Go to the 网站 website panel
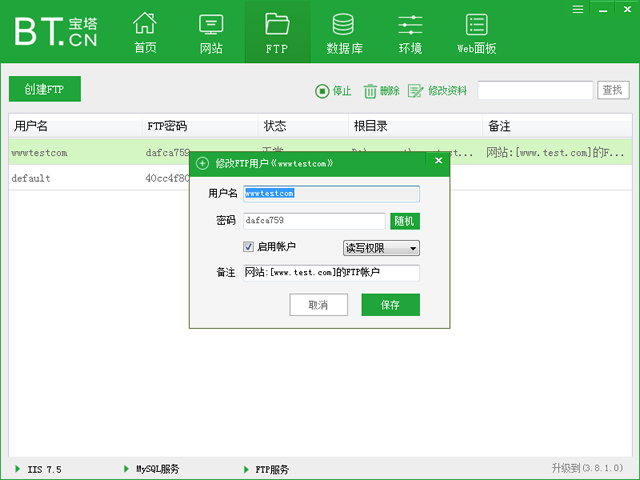The image size is (640, 480). (211, 33)
